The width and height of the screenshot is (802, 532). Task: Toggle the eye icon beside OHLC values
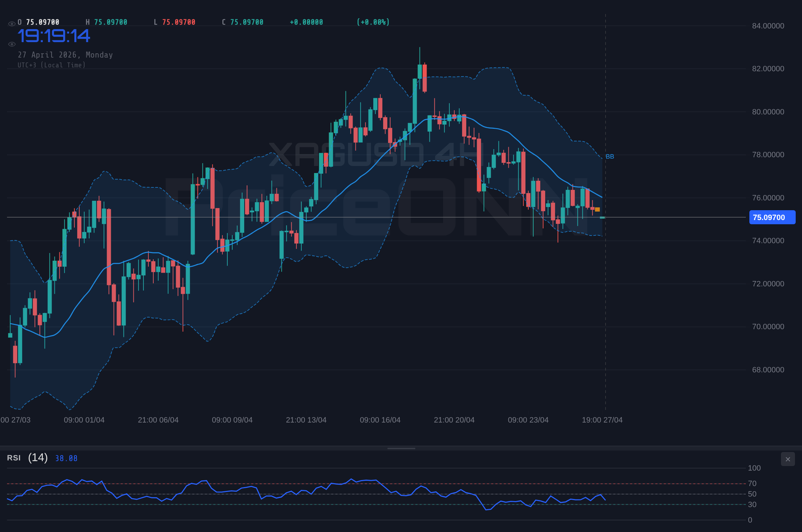[12, 24]
